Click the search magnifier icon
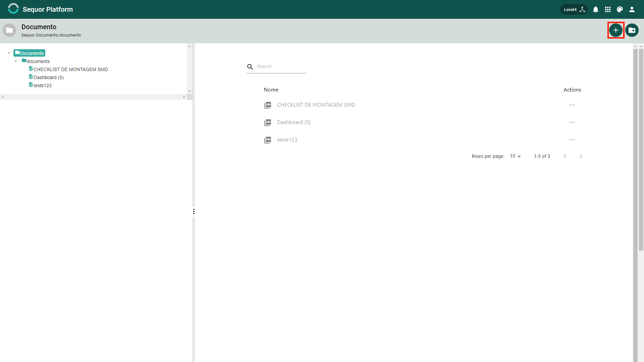Image resolution: width=644 pixels, height=362 pixels. click(250, 67)
